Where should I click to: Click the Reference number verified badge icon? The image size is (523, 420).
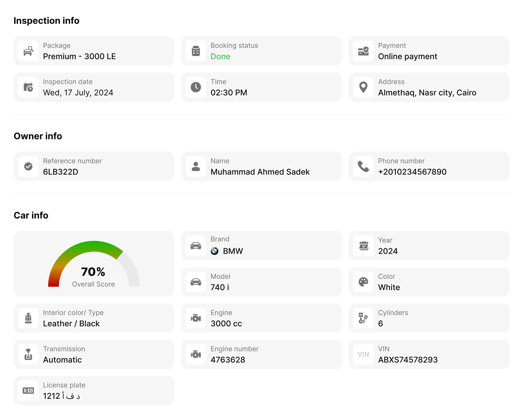pyautogui.click(x=28, y=166)
